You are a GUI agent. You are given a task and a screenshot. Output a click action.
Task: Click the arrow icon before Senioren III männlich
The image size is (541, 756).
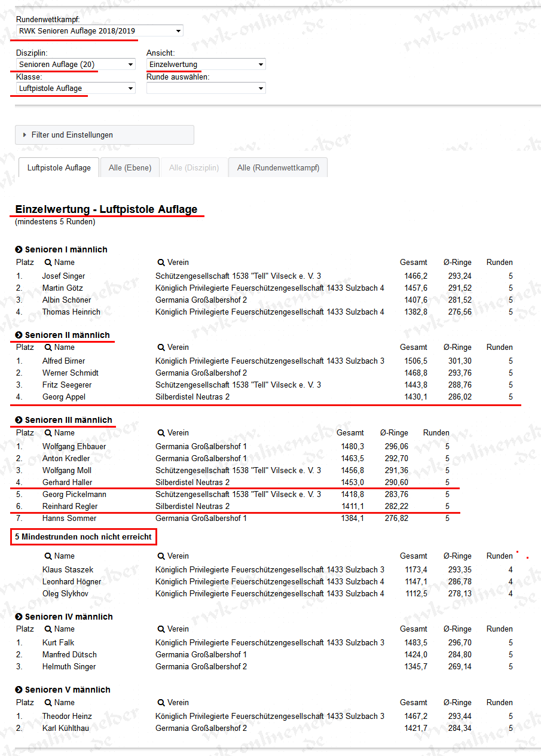(19, 420)
